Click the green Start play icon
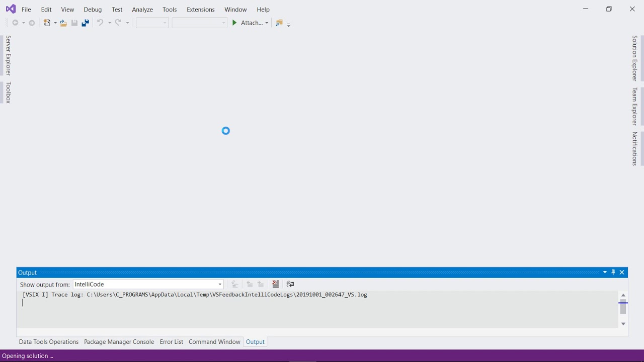 pyautogui.click(x=234, y=23)
